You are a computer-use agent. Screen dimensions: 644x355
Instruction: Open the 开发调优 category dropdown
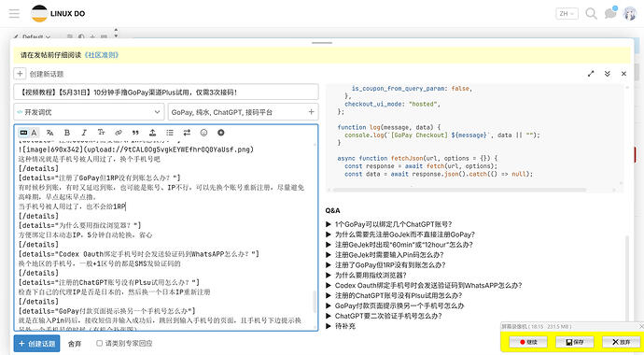89,112
